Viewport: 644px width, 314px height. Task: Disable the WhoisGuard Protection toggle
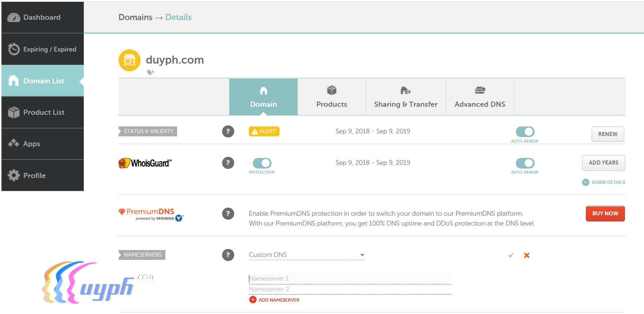pyautogui.click(x=262, y=163)
